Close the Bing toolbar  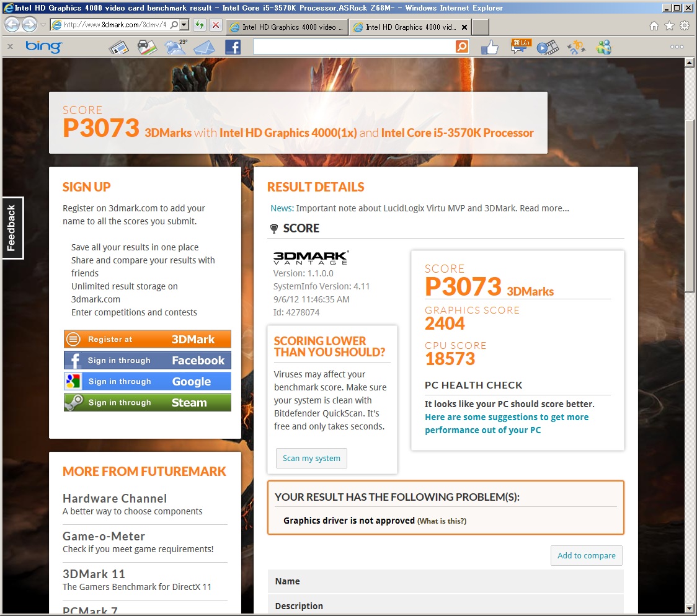click(x=10, y=46)
